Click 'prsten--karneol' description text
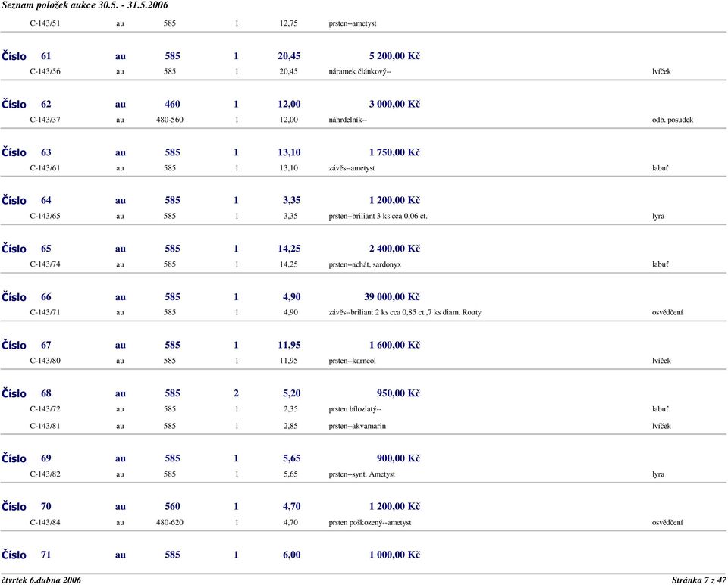Screen dimensions: 728x585 352,361
